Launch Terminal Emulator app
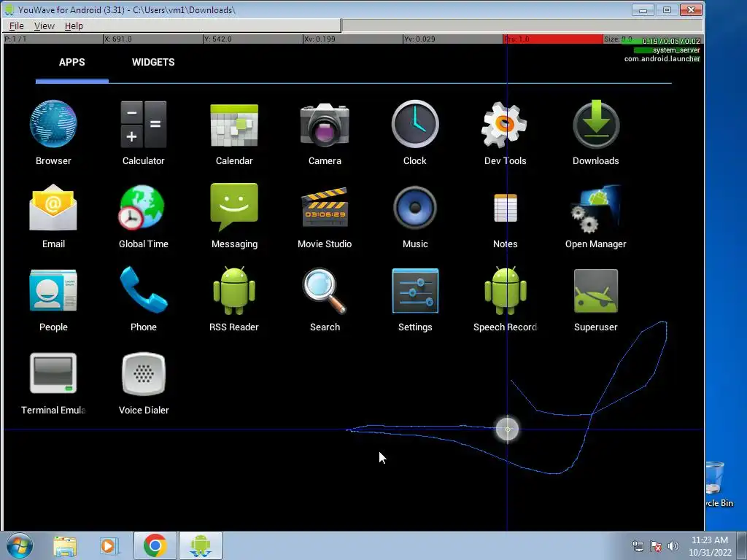 pyautogui.click(x=53, y=383)
